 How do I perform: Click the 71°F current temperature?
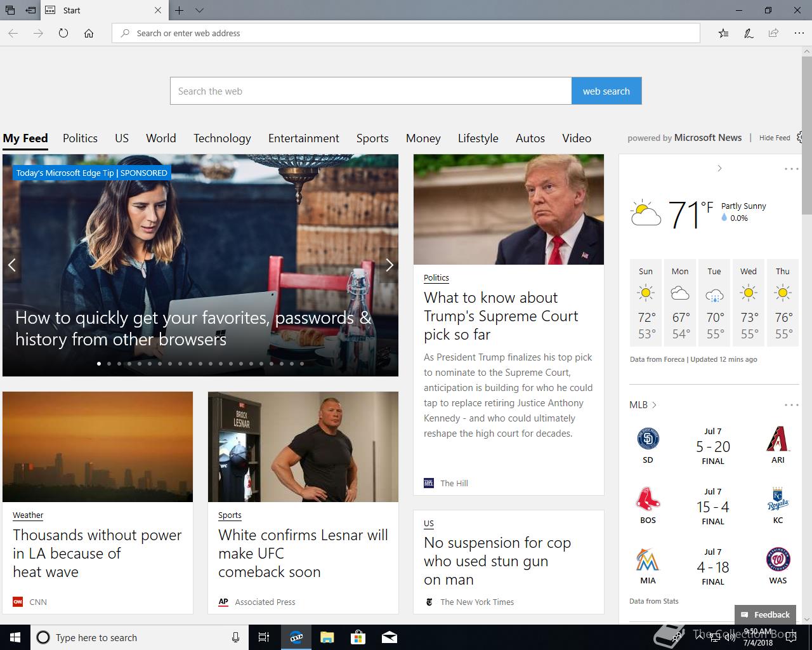coord(691,214)
